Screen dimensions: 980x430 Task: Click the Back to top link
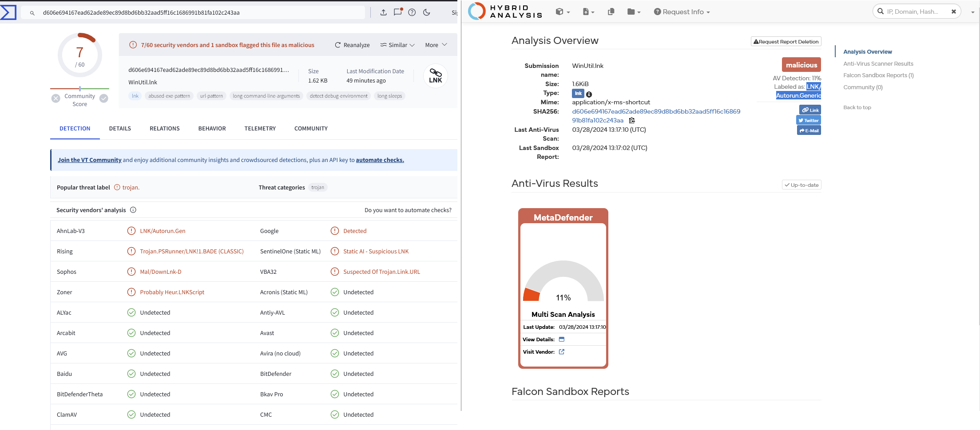tap(857, 107)
